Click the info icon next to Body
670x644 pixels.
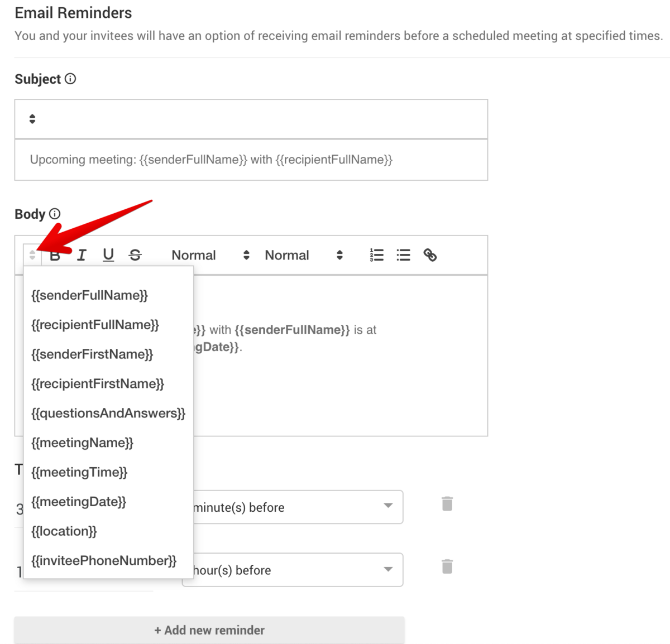click(55, 214)
